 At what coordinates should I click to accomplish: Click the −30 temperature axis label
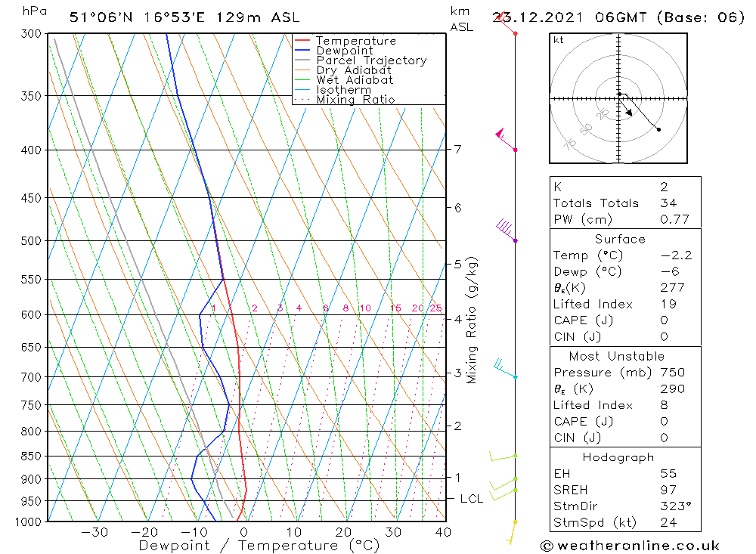pos(94,532)
